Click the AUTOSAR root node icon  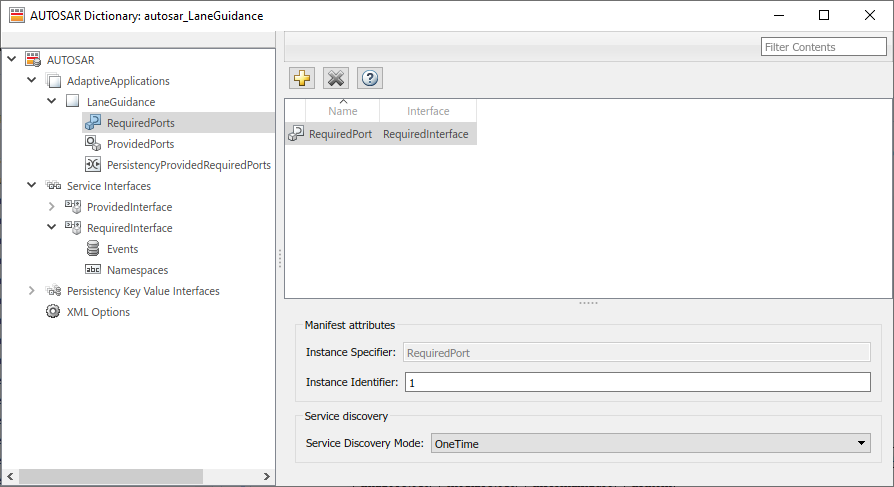coord(33,59)
